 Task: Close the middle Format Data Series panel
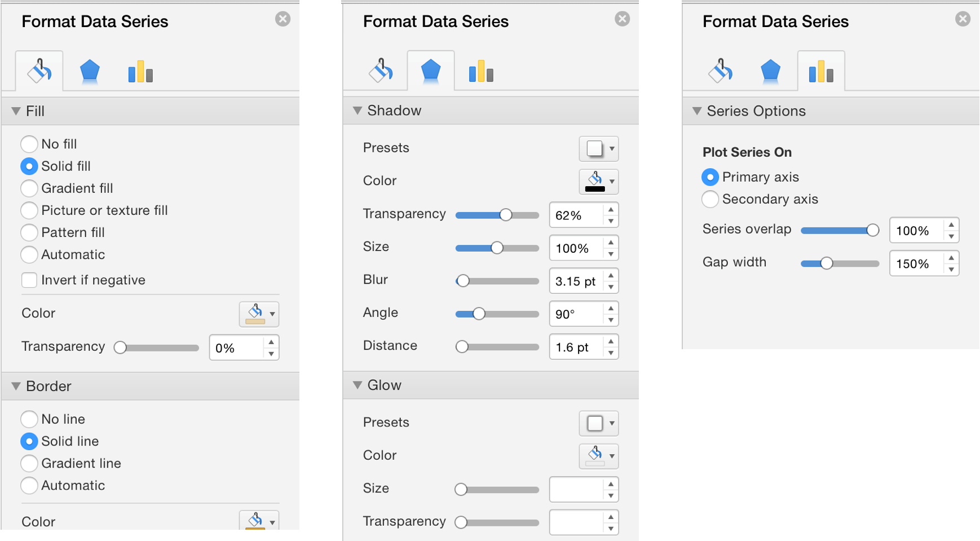click(622, 19)
